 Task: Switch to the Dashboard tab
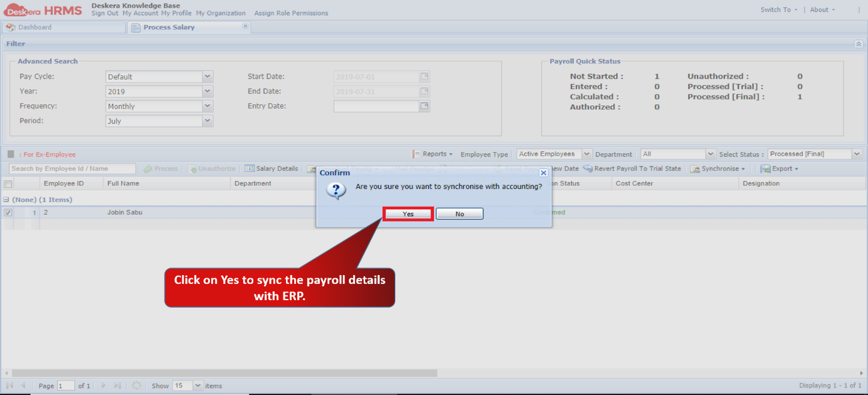tap(63, 28)
